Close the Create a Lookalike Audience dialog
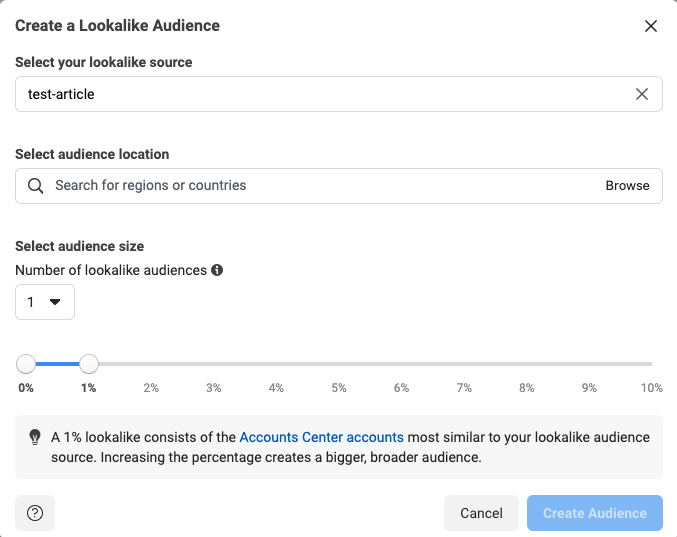 coord(651,26)
